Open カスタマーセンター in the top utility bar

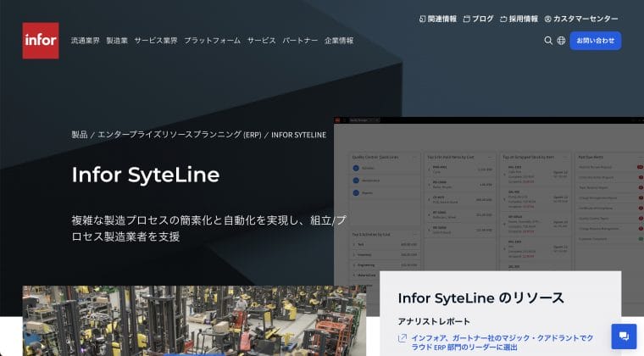(x=581, y=19)
